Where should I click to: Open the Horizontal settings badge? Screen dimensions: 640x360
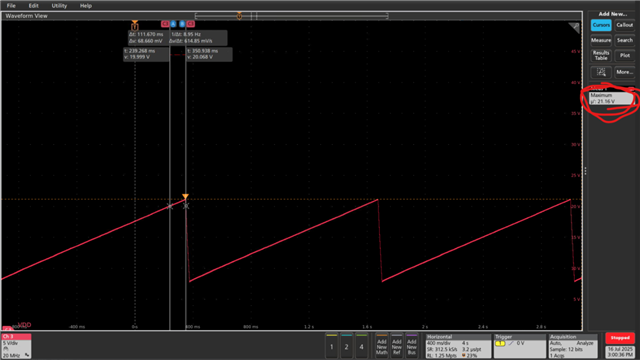coord(458,346)
